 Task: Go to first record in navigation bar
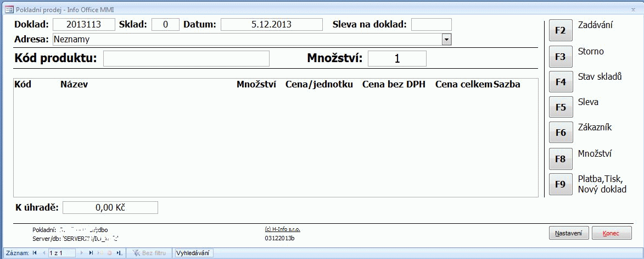point(35,253)
